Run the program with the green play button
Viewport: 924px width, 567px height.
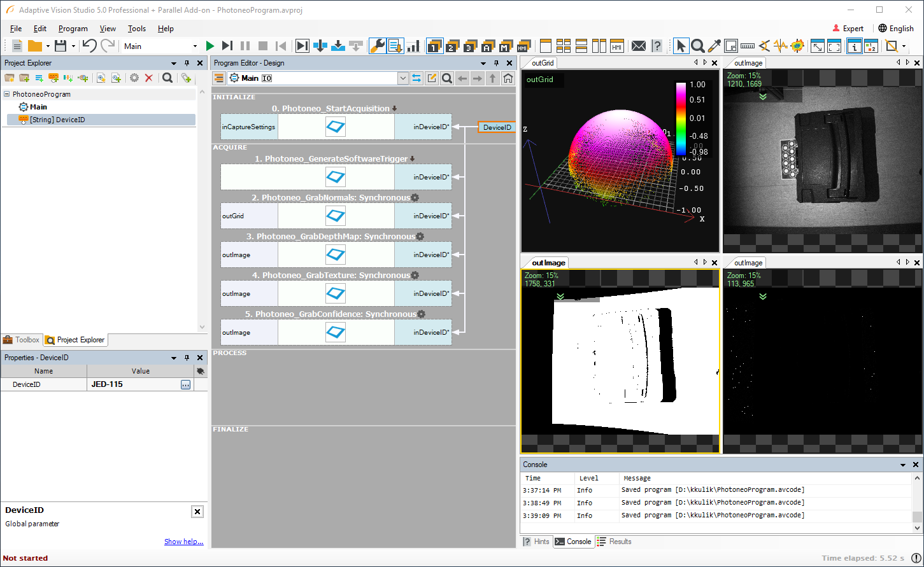210,46
